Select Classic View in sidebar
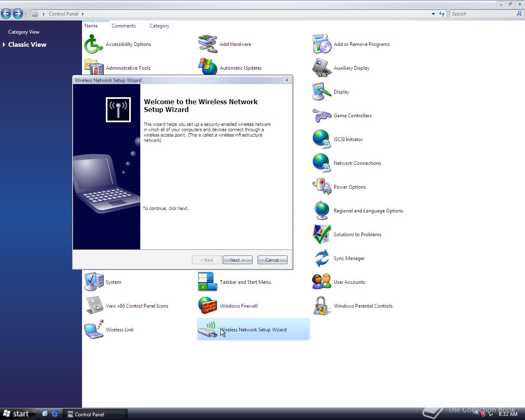 point(27,44)
